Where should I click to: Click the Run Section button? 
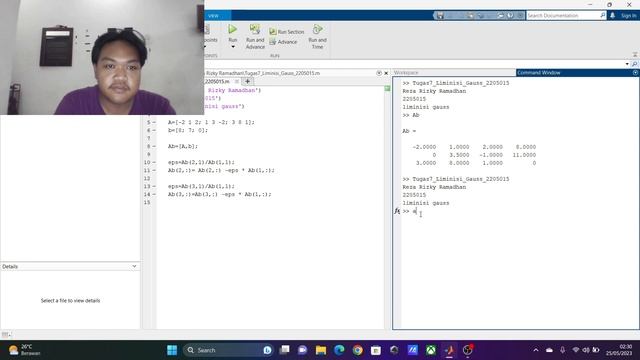click(x=287, y=32)
